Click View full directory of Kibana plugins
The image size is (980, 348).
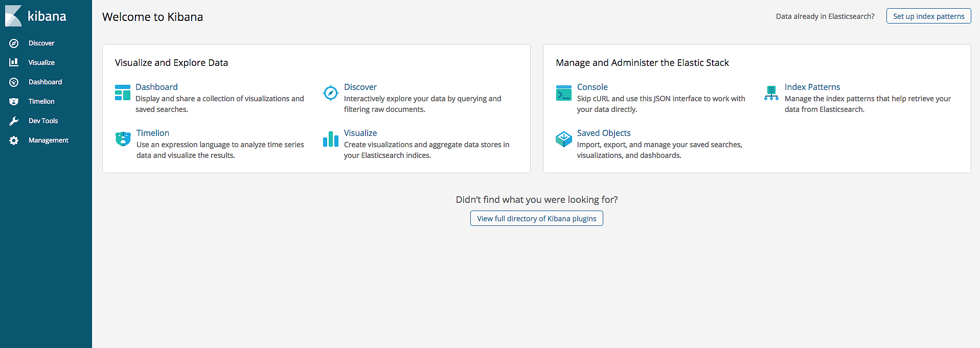tap(536, 219)
